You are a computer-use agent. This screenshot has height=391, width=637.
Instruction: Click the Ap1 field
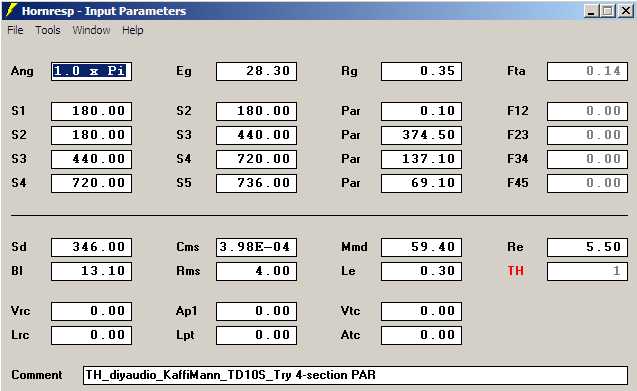pos(256,311)
